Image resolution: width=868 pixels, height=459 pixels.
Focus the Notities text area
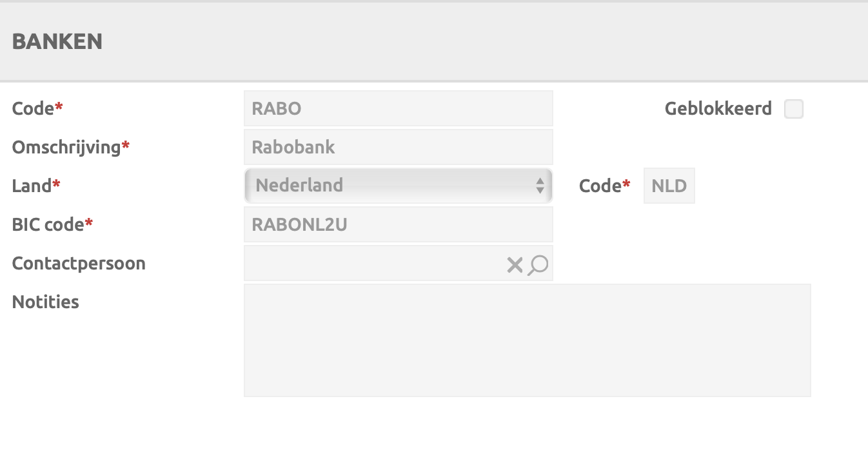pyautogui.click(x=527, y=340)
